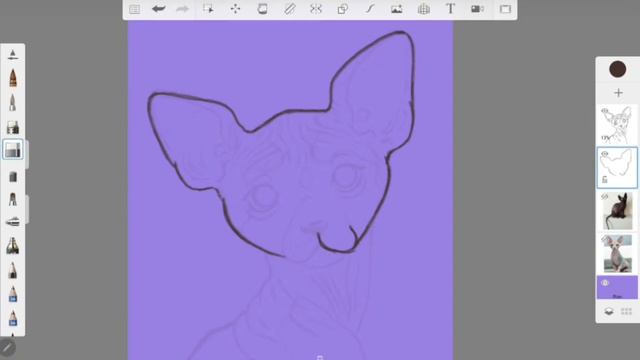Image resolution: width=640 pixels, height=360 pixels.
Task: Select the Selection tool
Action: (208, 9)
